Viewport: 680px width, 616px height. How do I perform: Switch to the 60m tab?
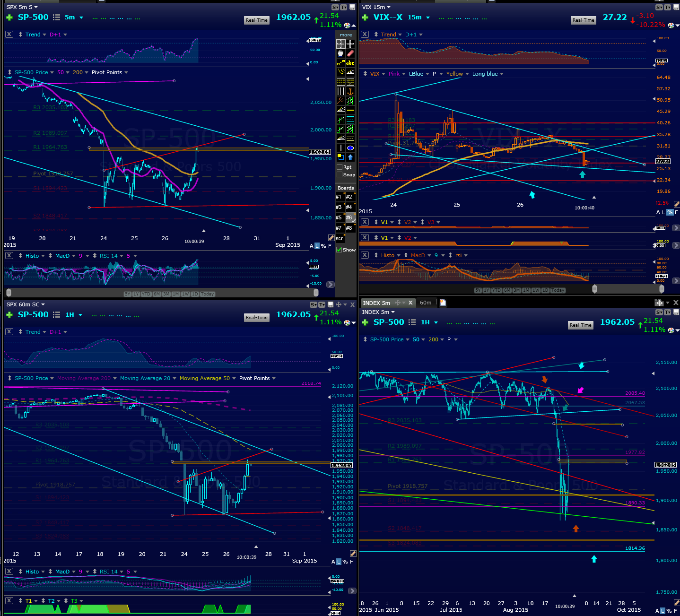click(x=426, y=303)
